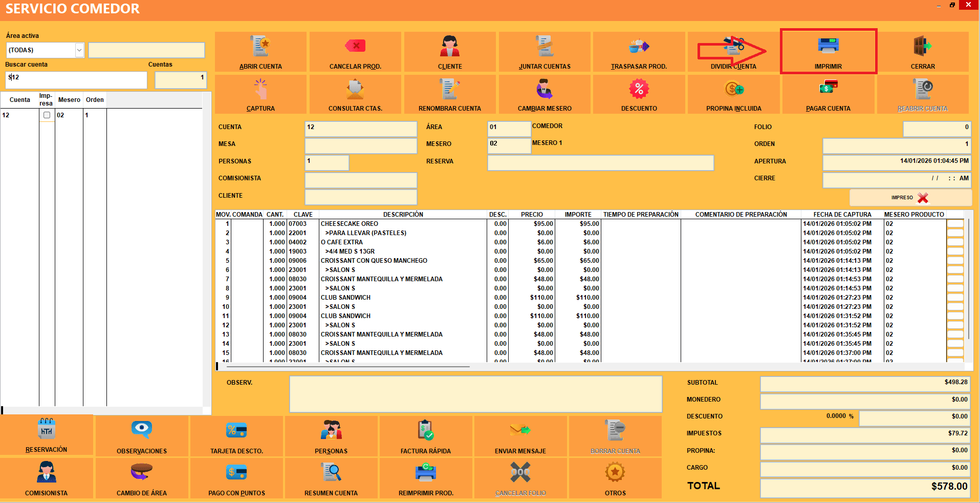Click the Imprimir printer icon

coord(828,46)
